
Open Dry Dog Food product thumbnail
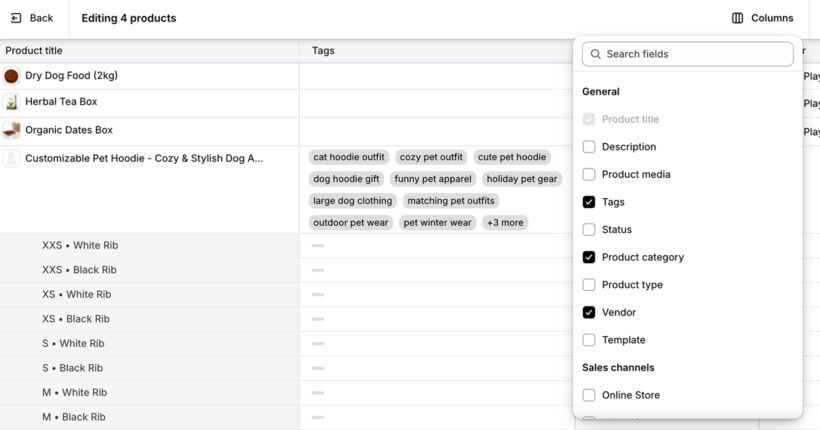click(11, 76)
